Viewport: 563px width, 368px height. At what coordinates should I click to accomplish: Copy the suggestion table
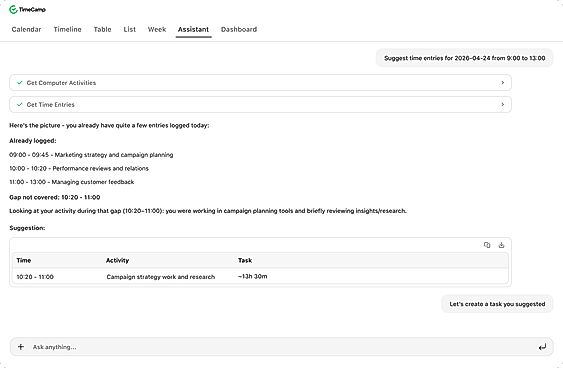487,245
